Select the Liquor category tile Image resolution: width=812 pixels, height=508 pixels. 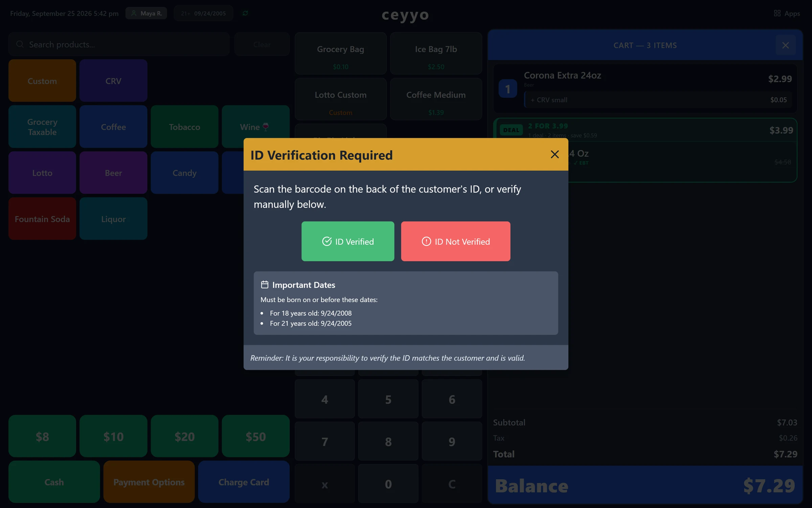pyautogui.click(x=113, y=219)
